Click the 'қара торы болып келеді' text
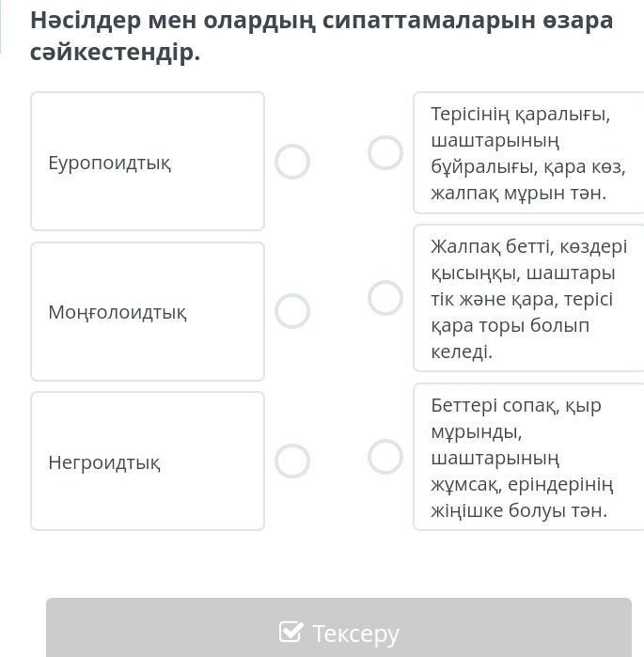The height and width of the screenshot is (657, 644). pyautogui.click(x=510, y=338)
